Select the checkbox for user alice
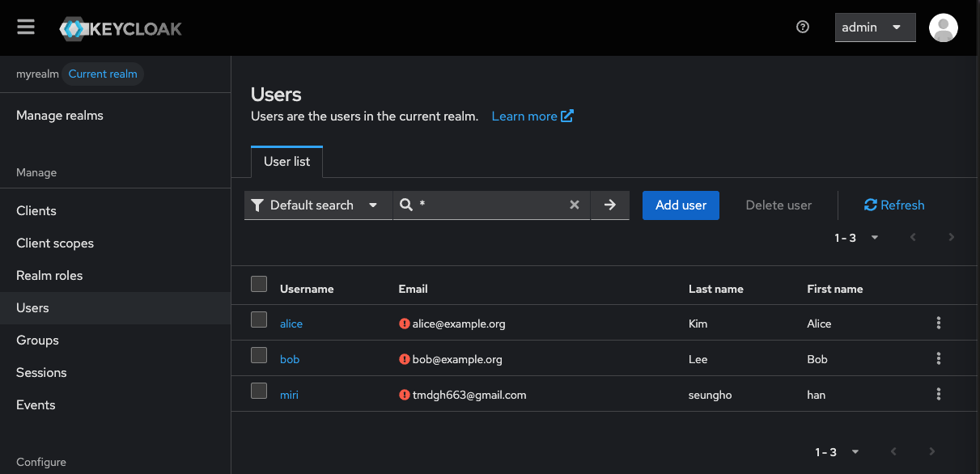 (259, 320)
